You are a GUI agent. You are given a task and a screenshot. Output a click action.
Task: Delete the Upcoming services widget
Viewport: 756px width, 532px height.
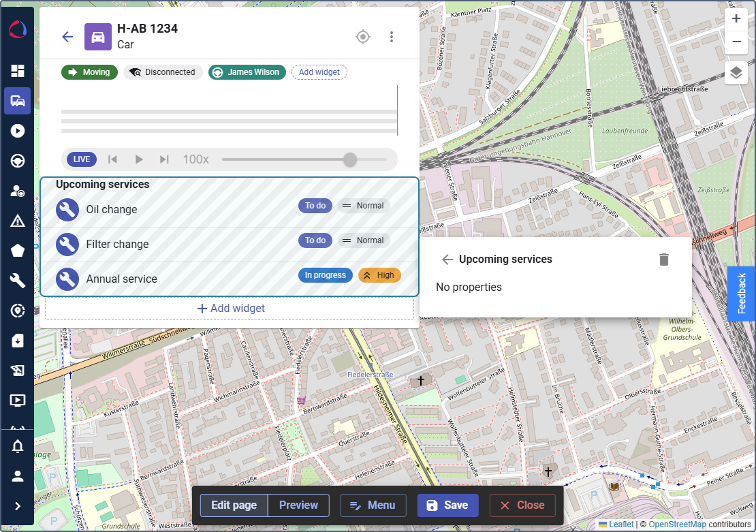664,260
